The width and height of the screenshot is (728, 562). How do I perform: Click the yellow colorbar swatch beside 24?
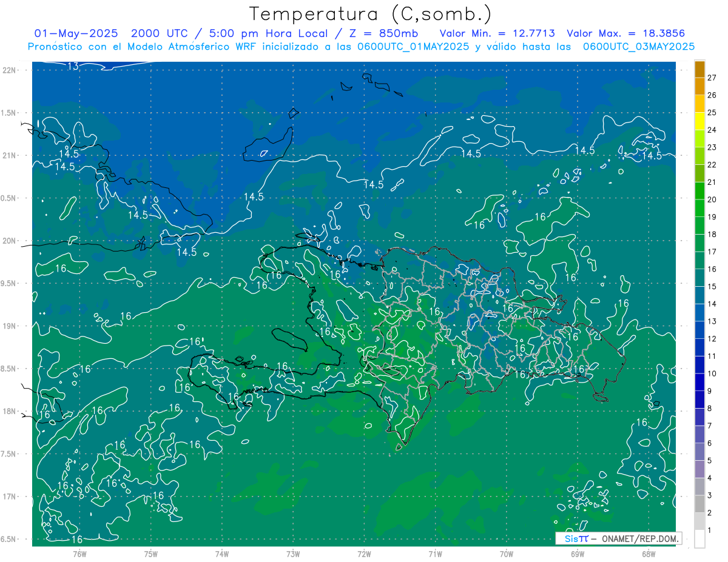[x=699, y=121]
